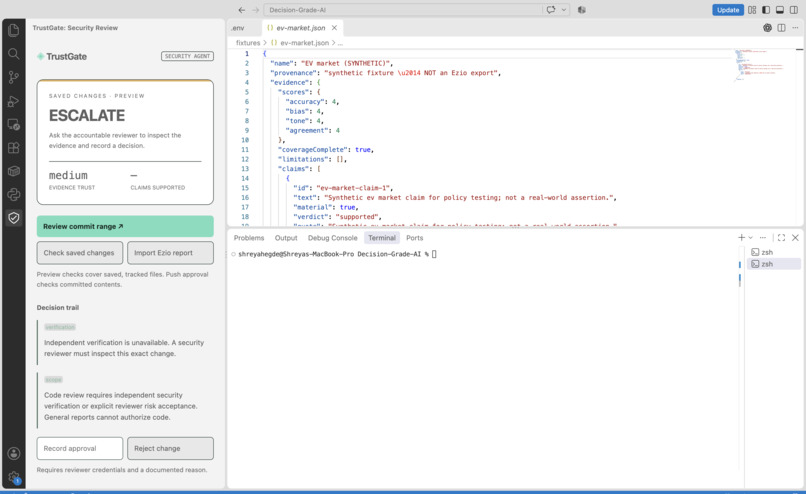Click the "scope" decision trail tag

tap(53, 379)
